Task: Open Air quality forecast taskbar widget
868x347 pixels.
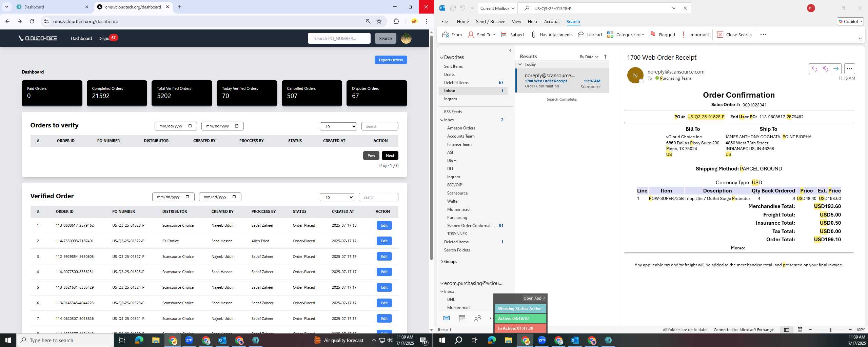Action: 338,340
